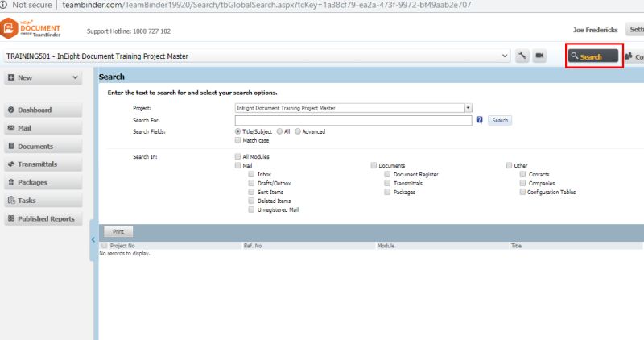Sort by the Project No column header
The width and height of the screenshot is (644, 340).
pos(122,246)
